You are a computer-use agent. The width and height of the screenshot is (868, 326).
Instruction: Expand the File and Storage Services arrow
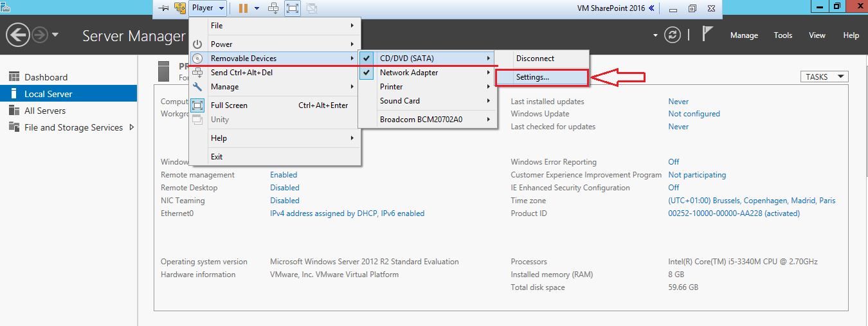tap(132, 127)
